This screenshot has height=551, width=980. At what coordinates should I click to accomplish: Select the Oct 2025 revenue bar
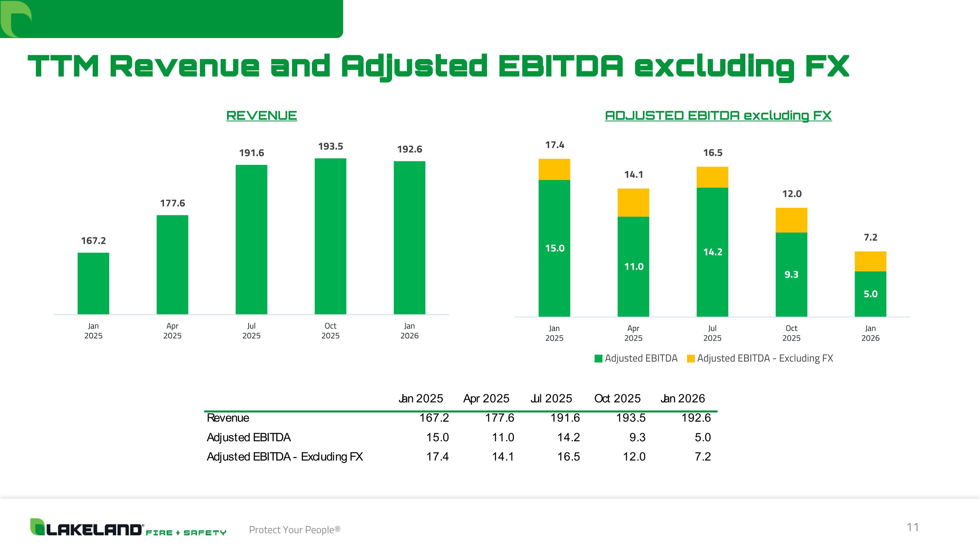pos(330,236)
